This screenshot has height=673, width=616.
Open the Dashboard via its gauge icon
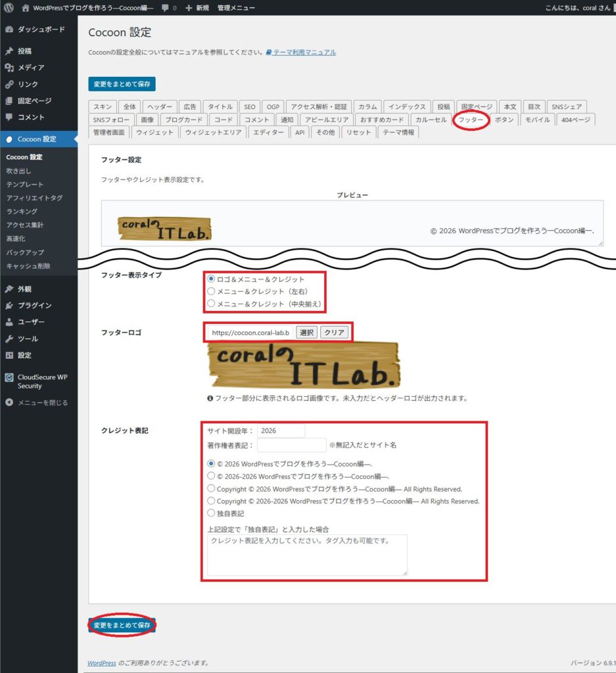(9, 30)
